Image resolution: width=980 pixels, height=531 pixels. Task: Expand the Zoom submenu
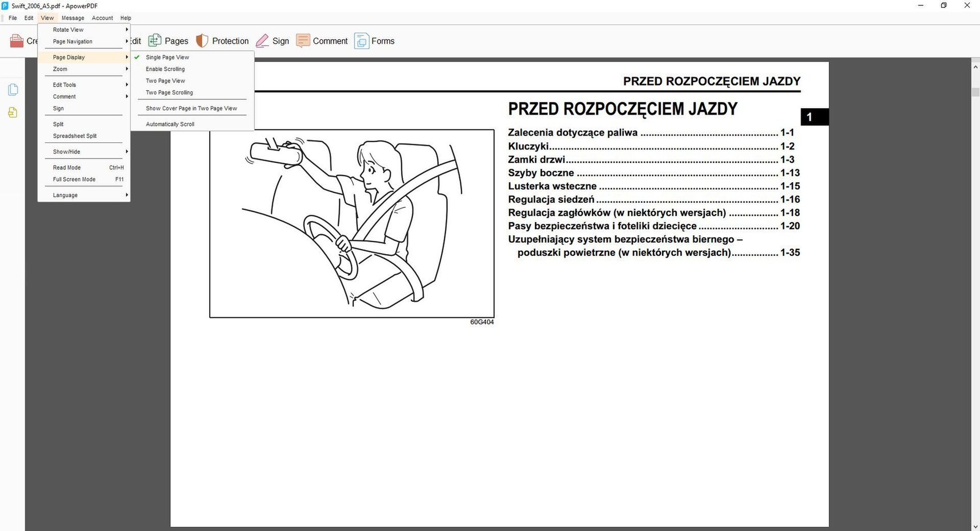84,69
